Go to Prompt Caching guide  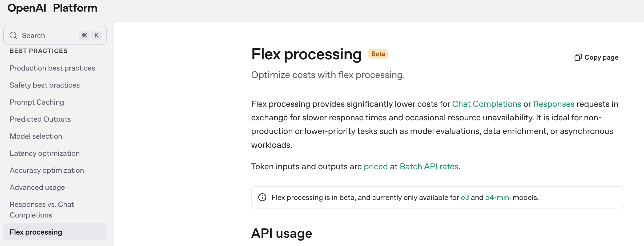tap(37, 102)
